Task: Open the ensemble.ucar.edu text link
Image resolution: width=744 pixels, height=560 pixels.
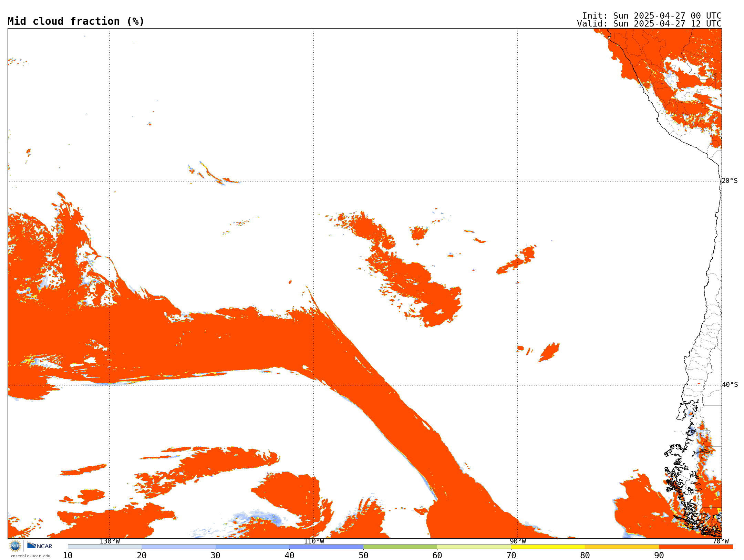Action: [x=31, y=556]
